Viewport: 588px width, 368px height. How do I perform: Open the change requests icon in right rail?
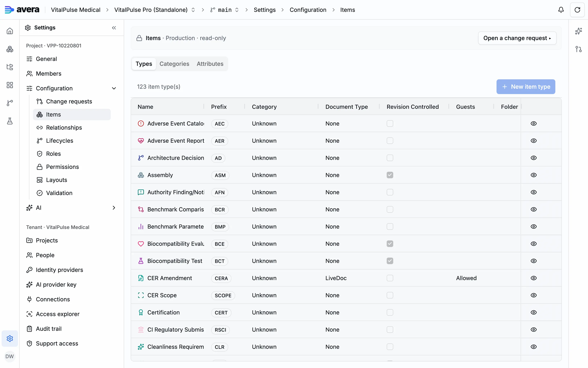(579, 49)
